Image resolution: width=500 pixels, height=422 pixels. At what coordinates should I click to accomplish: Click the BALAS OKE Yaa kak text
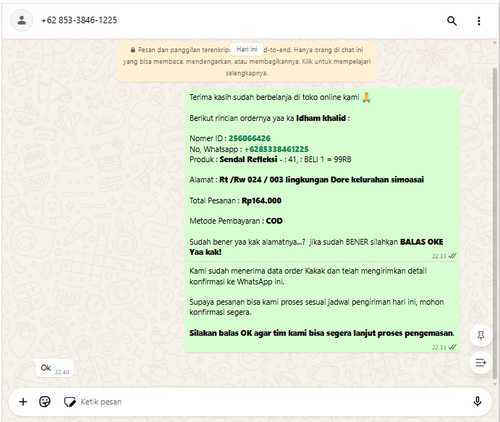pyautogui.click(x=316, y=247)
